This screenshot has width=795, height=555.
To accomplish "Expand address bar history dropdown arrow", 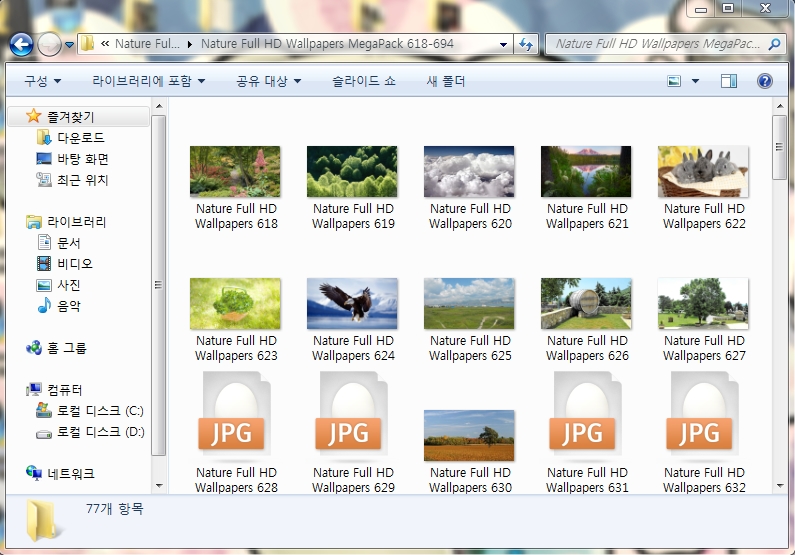I will click(504, 44).
